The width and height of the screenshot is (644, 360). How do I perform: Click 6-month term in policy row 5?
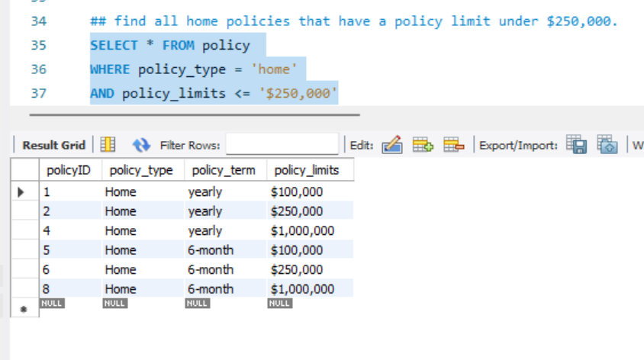226,250
